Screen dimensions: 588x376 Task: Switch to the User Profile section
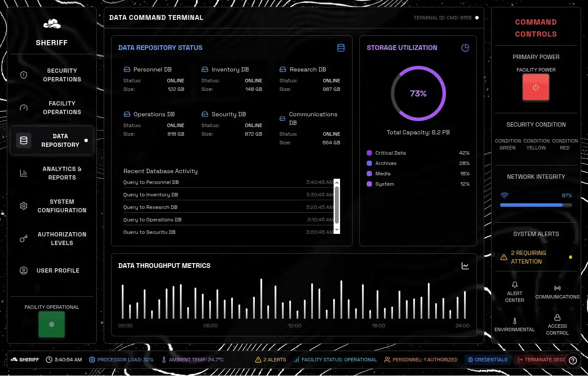click(23, 270)
